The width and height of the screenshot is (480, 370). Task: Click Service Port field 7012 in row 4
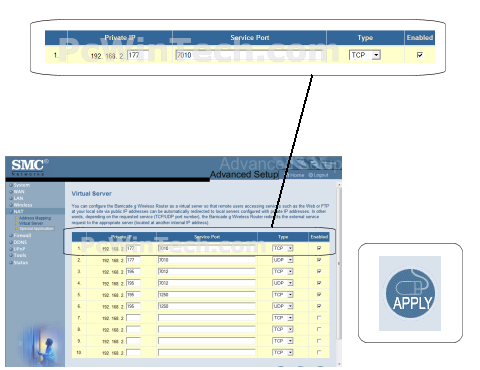(207, 283)
